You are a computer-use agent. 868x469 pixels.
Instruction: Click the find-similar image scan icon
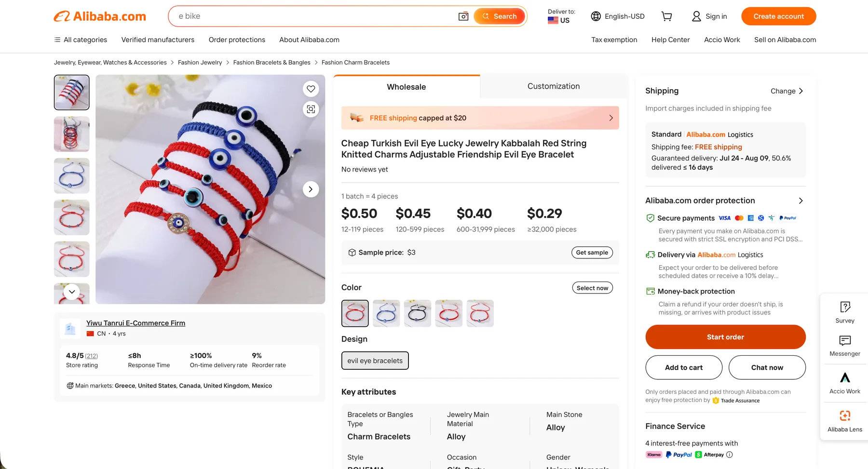point(311,109)
